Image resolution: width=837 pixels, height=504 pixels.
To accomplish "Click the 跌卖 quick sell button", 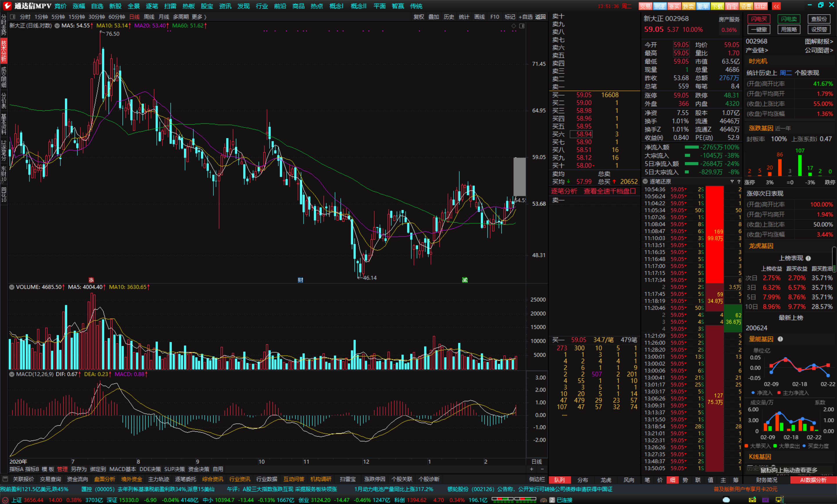I will pos(688,6).
